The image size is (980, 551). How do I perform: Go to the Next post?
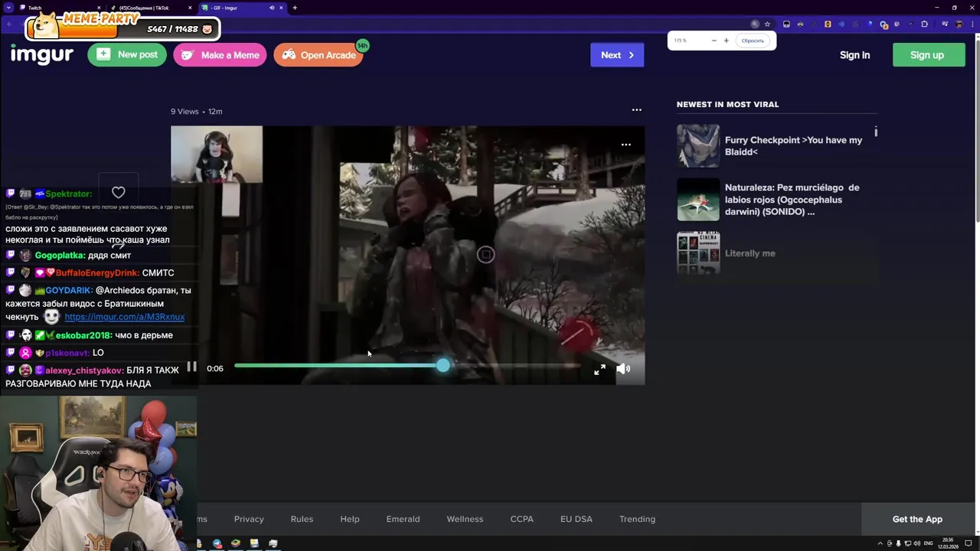(617, 55)
